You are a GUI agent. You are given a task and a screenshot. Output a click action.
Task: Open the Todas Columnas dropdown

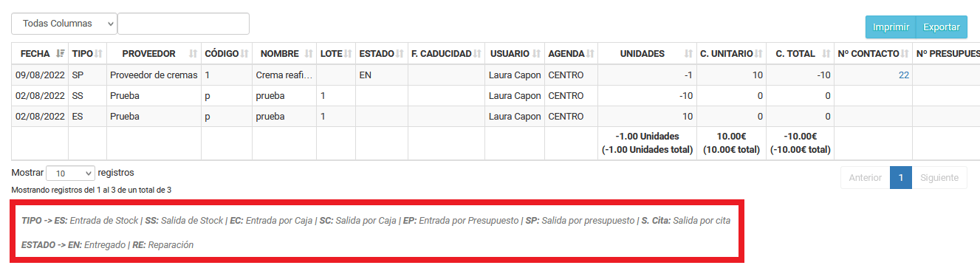64,24
